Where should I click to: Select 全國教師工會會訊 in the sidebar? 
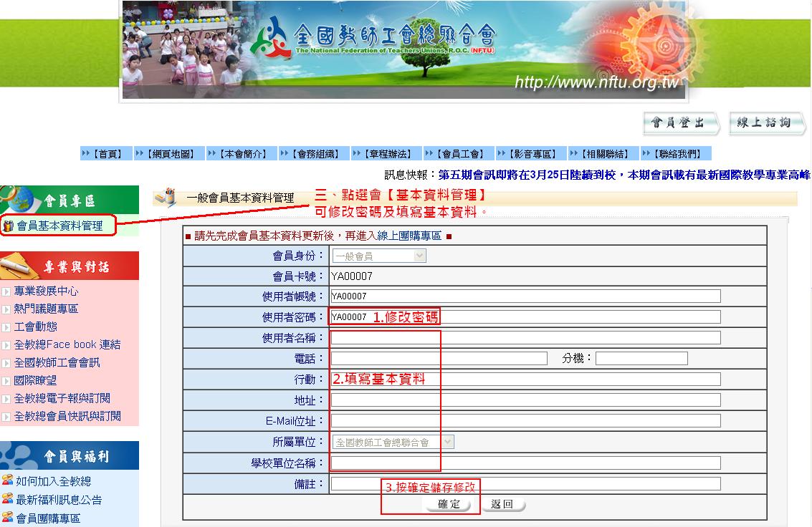click(x=57, y=362)
